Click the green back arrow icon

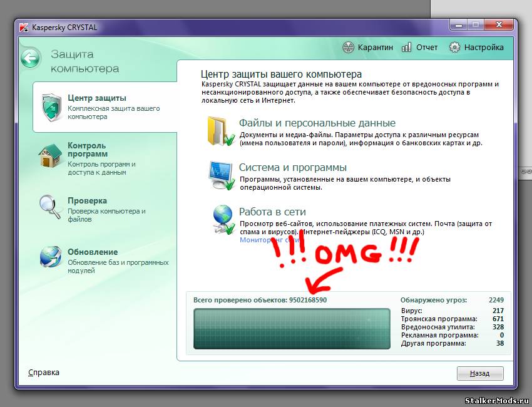31,58
